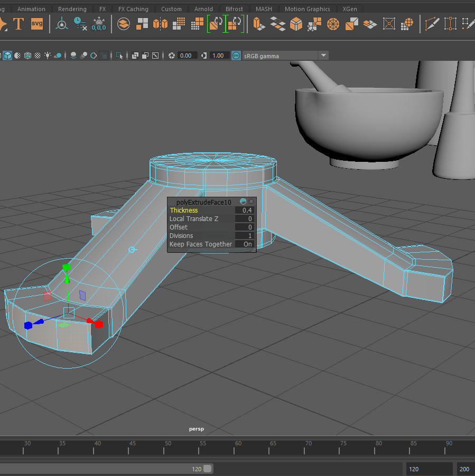Click the Bevel cube shelf icon
The width and height of the screenshot is (475, 476).
pyautogui.click(x=296, y=24)
